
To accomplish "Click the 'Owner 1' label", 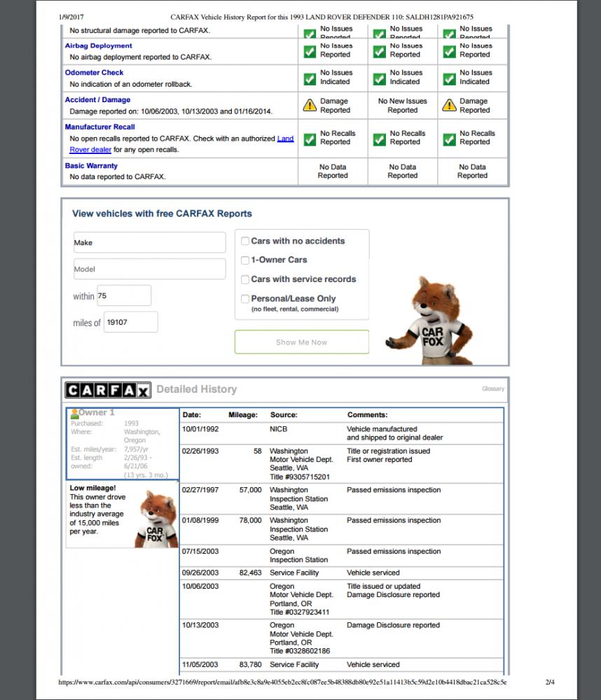I will (x=97, y=412).
